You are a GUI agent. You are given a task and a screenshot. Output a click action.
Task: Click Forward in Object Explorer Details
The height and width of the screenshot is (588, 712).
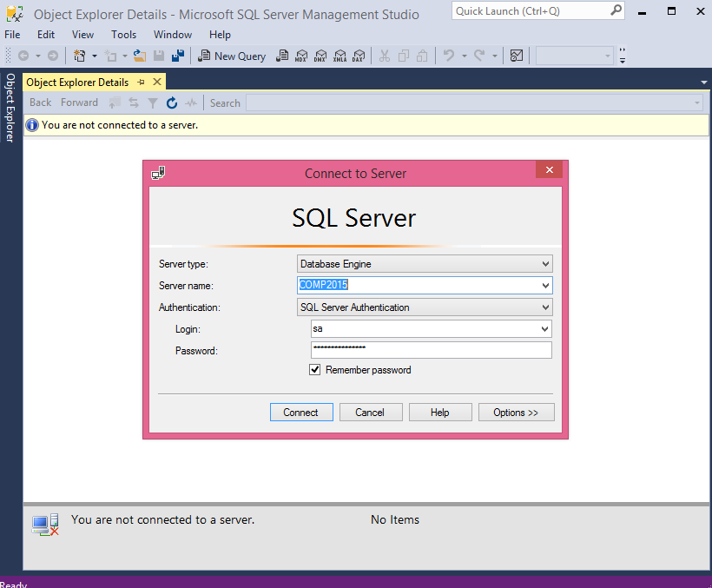tap(80, 102)
